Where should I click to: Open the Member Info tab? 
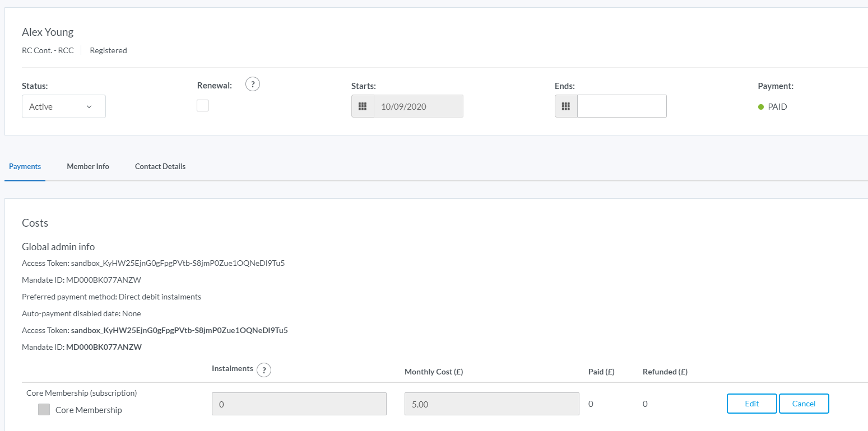[x=88, y=166]
